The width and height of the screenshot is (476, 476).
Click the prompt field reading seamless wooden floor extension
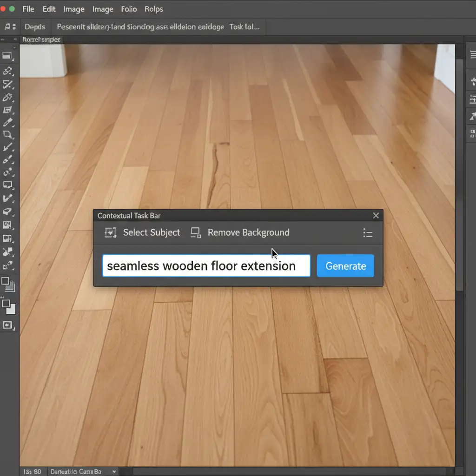pyautogui.click(x=206, y=266)
